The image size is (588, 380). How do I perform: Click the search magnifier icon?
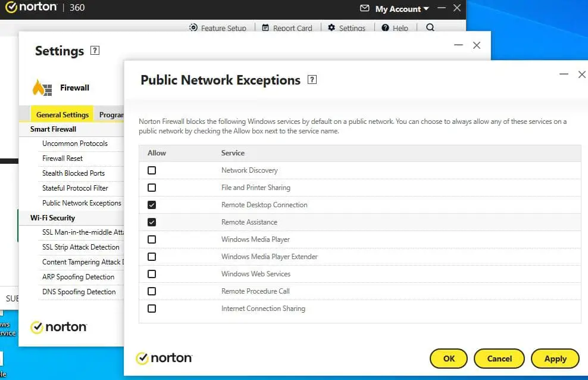430,27
